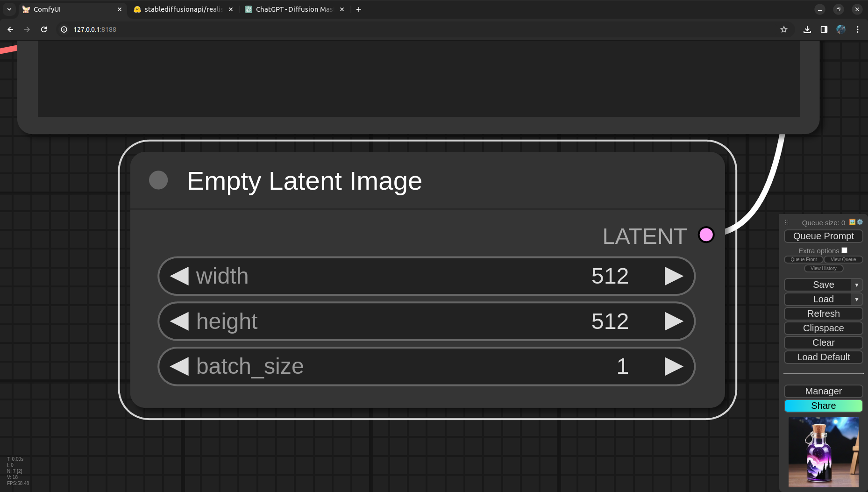The height and width of the screenshot is (492, 868).
Task: Bookmark this page with the star icon
Action: click(784, 29)
